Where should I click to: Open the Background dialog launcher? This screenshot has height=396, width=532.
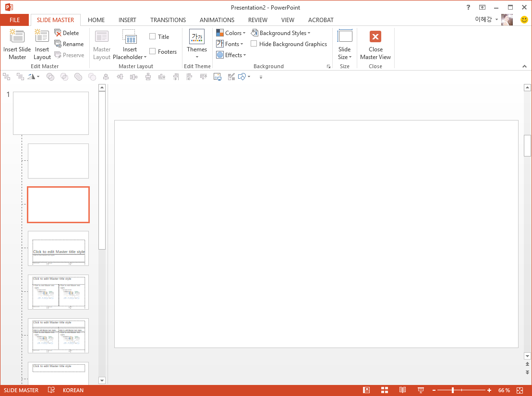click(x=329, y=66)
